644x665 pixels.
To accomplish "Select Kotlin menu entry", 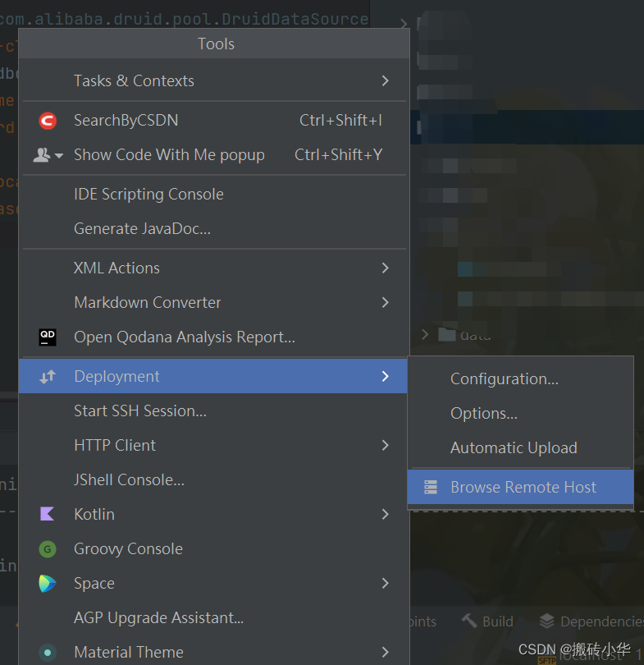I will (x=214, y=514).
